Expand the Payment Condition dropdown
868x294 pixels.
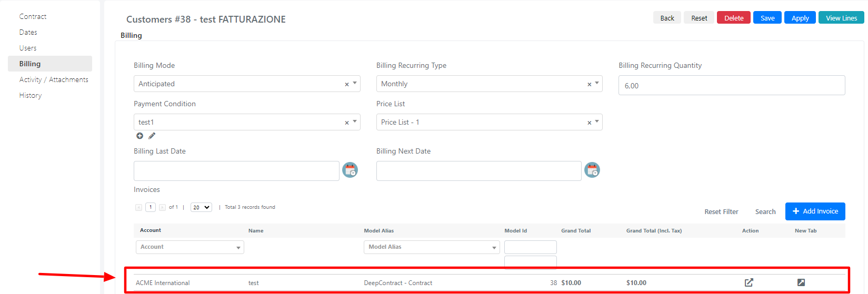pyautogui.click(x=355, y=121)
